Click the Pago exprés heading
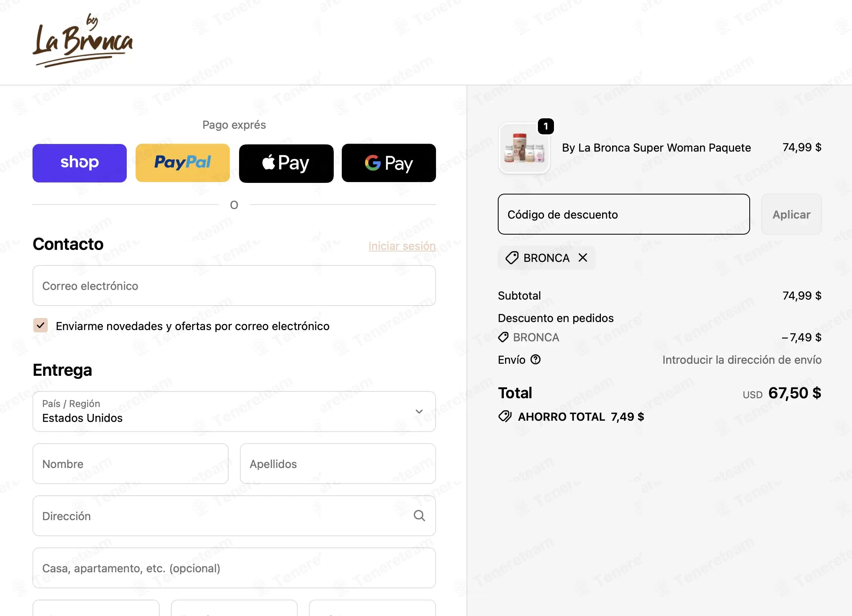Image resolution: width=852 pixels, height=616 pixels. (x=234, y=125)
